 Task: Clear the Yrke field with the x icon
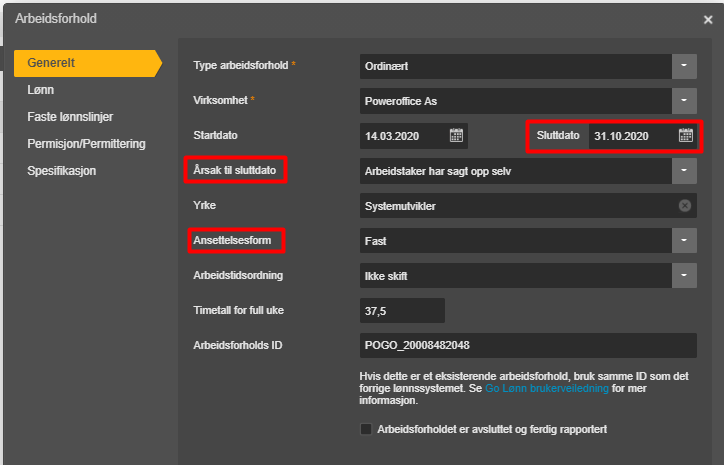pos(685,205)
